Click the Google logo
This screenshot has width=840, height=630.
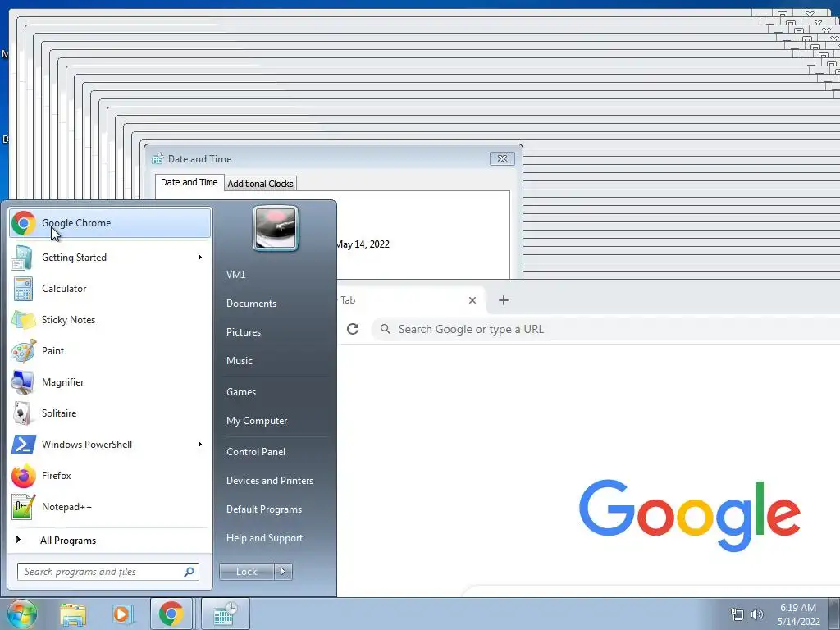point(689,515)
